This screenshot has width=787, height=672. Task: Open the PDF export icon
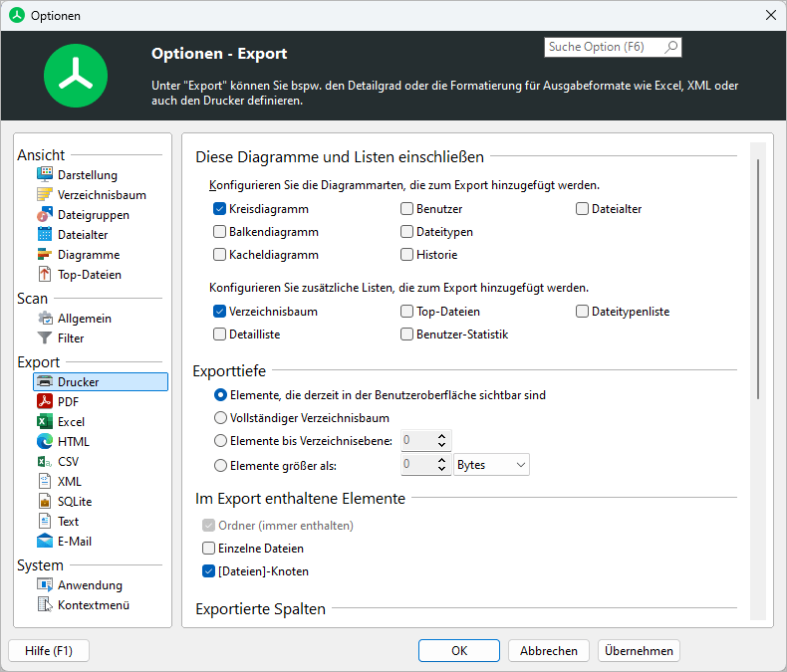click(x=45, y=401)
